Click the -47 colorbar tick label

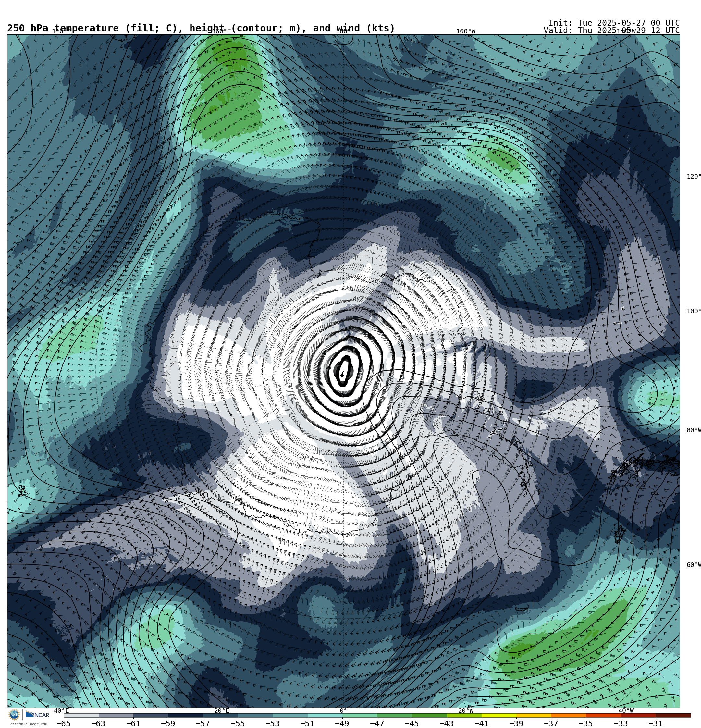click(x=377, y=723)
